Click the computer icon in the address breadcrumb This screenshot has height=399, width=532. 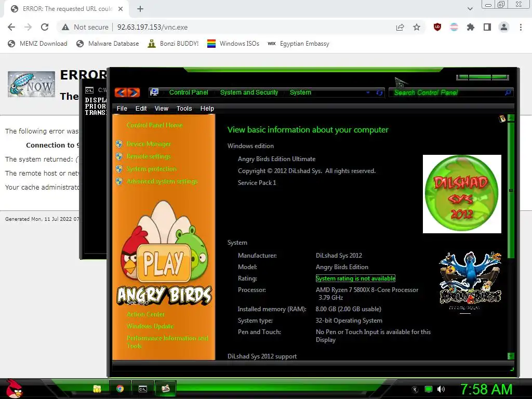pyautogui.click(x=155, y=92)
